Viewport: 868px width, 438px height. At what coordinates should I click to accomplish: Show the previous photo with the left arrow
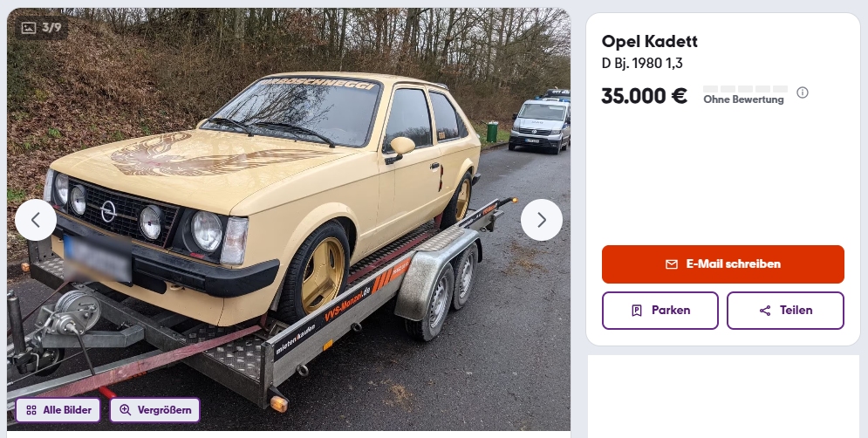coord(36,220)
